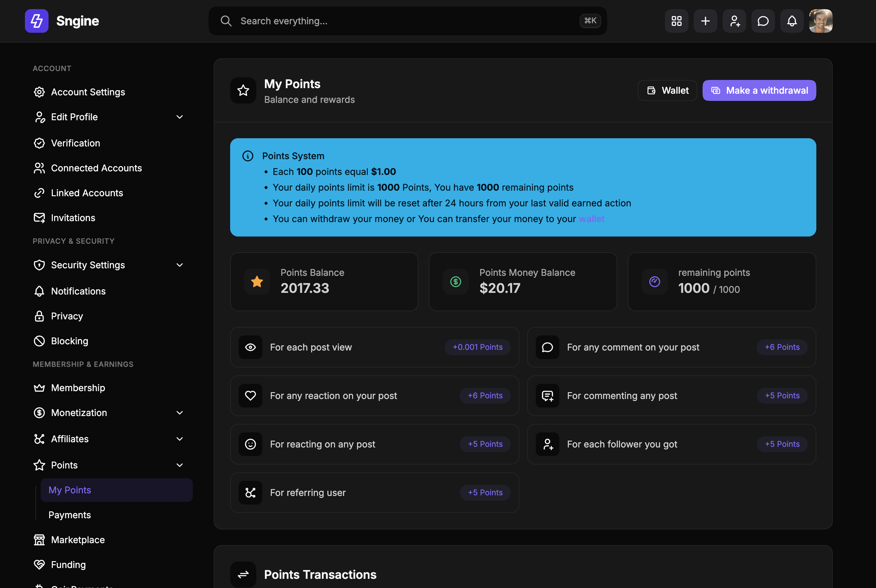
Task: Focus the Search everything field
Action: pyautogui.click(x=408, y=21)
